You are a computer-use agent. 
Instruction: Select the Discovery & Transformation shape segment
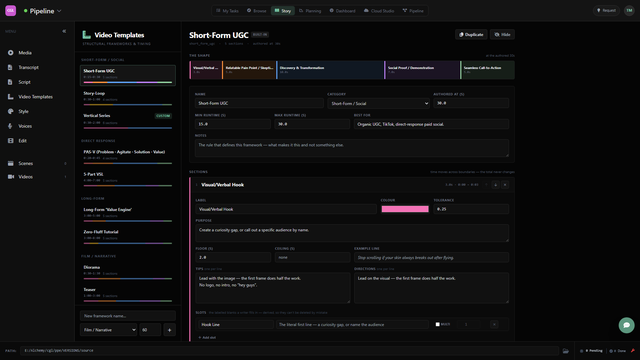pos(330,70)
